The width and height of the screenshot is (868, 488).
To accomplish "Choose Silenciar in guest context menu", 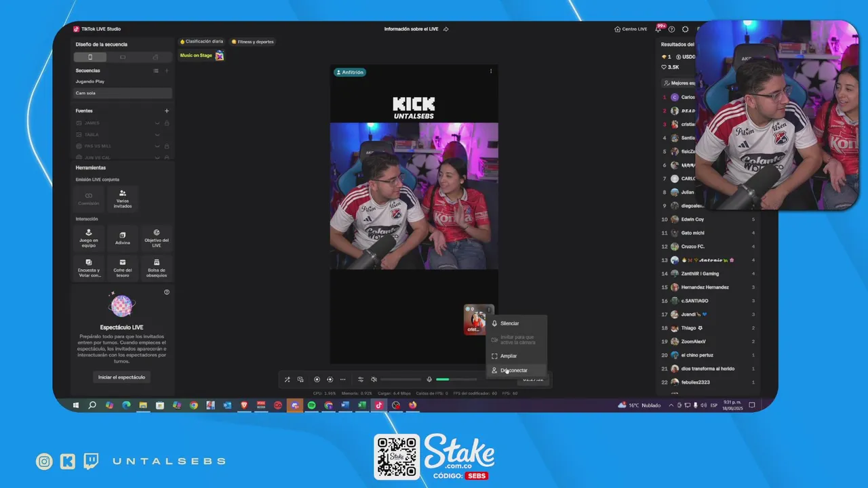I will click(516, 323).
